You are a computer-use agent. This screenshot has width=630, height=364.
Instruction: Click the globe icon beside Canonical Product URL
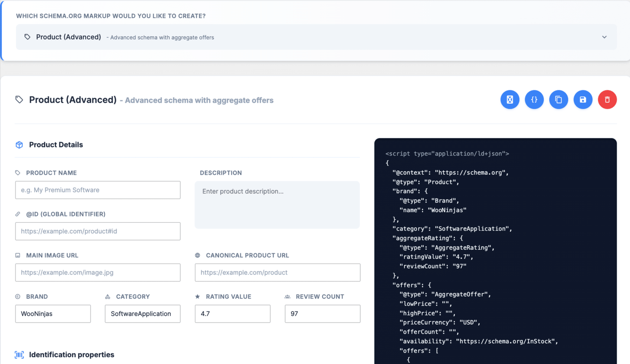(198, 255)
